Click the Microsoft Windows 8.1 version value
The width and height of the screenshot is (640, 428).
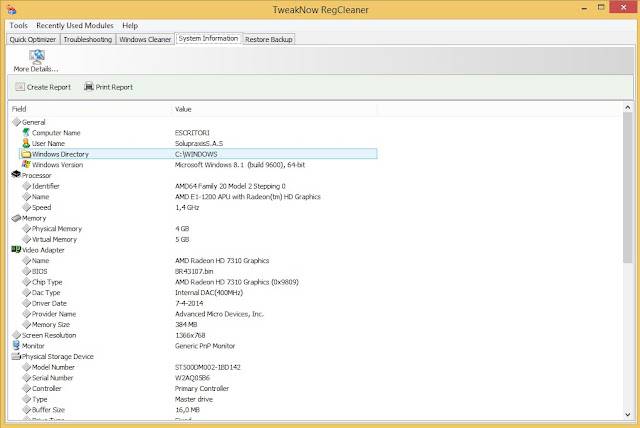pyautogui.click(x=240, y=165)
